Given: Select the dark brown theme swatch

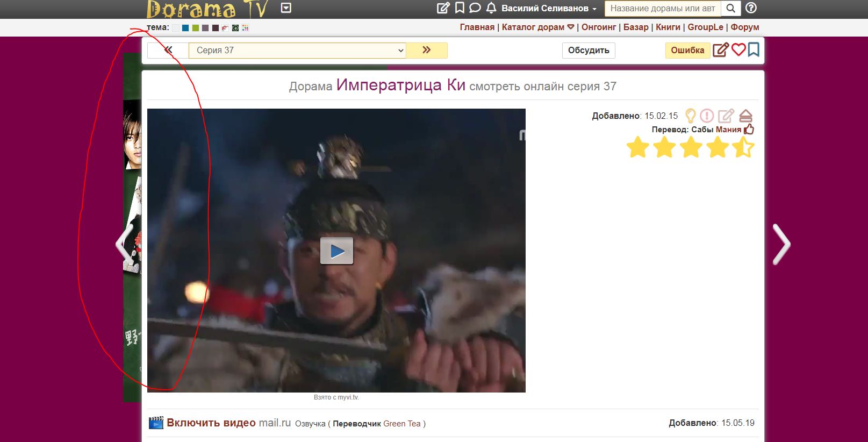Looking at the screenshot, I should coord(216,28).
